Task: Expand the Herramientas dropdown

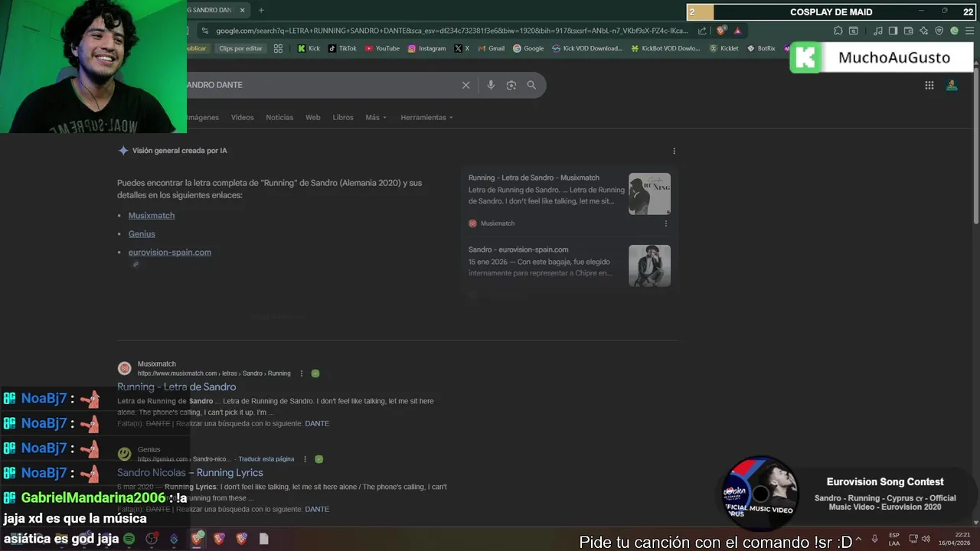Action: [x=426, y=118]
